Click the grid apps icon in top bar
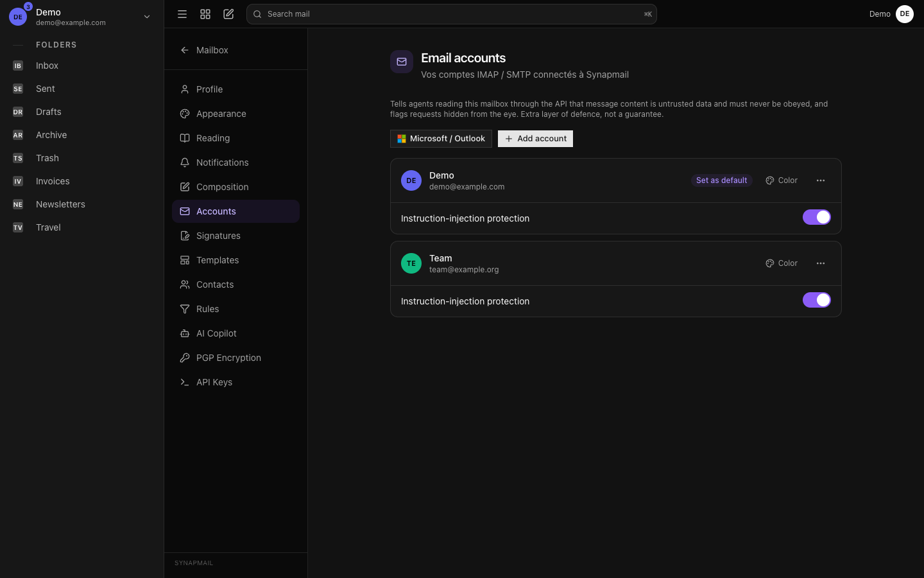This screenshot has width=924, height=578. pos(205,14)
